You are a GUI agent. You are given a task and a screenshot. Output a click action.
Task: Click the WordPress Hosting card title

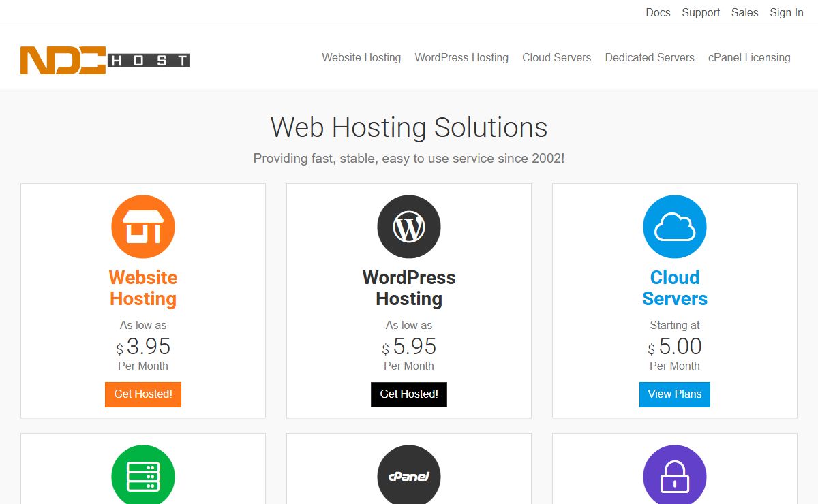coord(409,288)
